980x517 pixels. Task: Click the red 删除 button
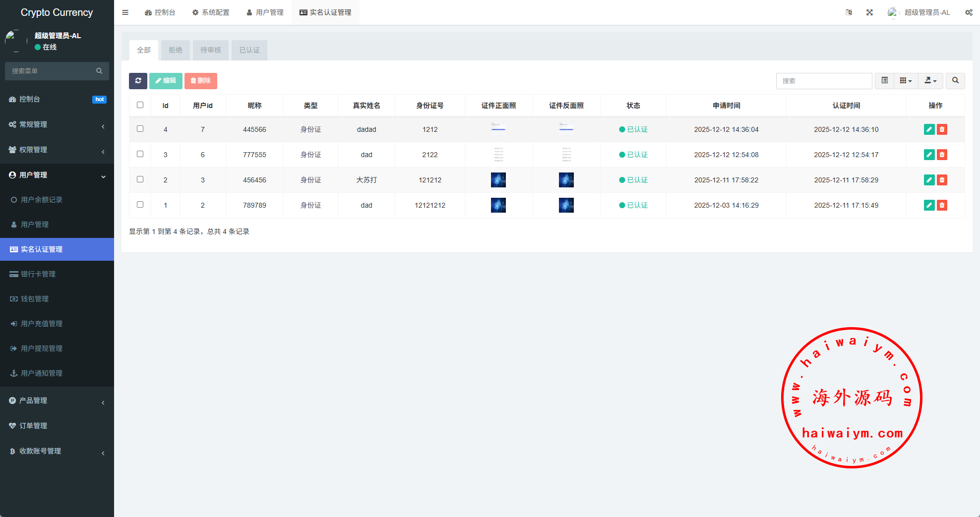coord(201,81)
